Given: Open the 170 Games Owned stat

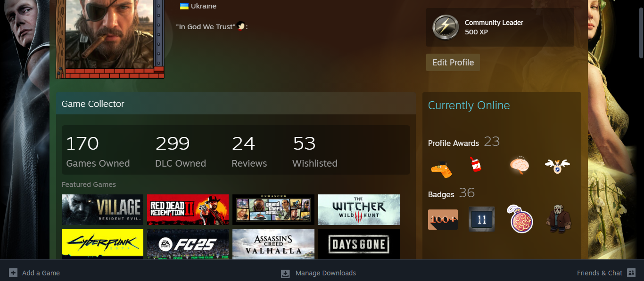Looking at the screenshot, I should pos(98,152).
